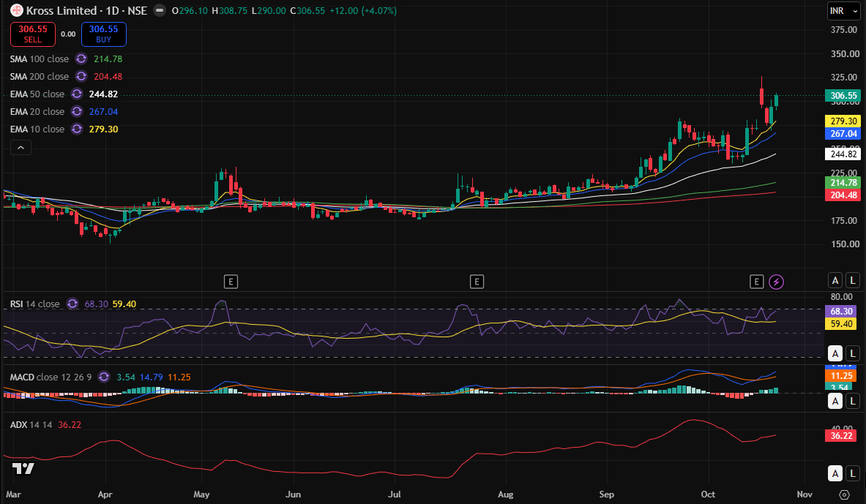
Task: Open the INR currency dropdown
Action: click(x=843, y=11)
